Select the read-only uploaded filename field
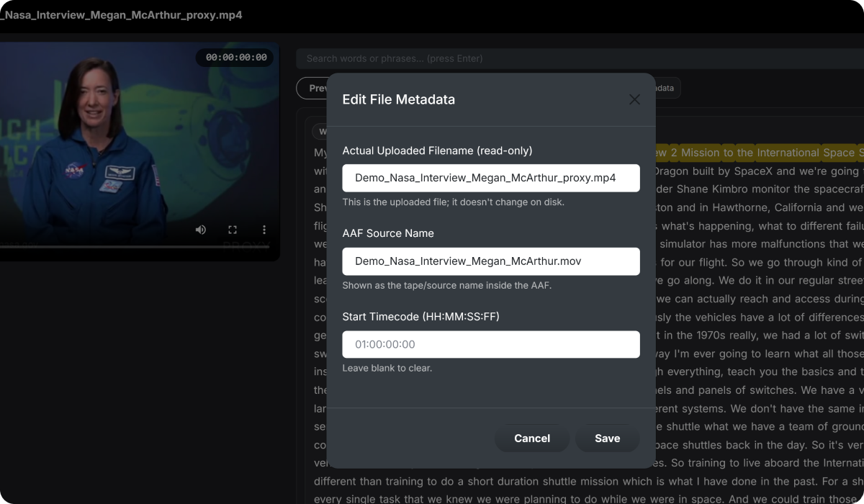Image resolution: width=864 pixels, height=504 pixels. [x=491, y=178]
